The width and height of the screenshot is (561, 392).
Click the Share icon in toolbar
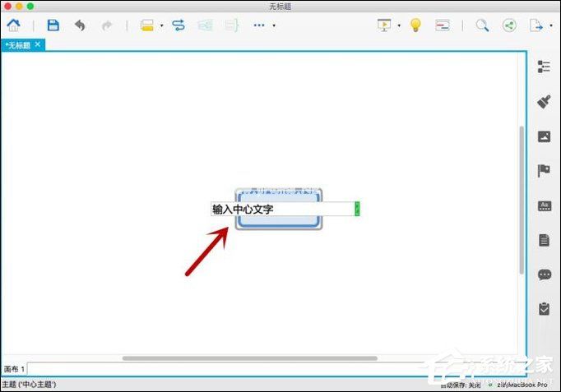(x=509, y=25)
